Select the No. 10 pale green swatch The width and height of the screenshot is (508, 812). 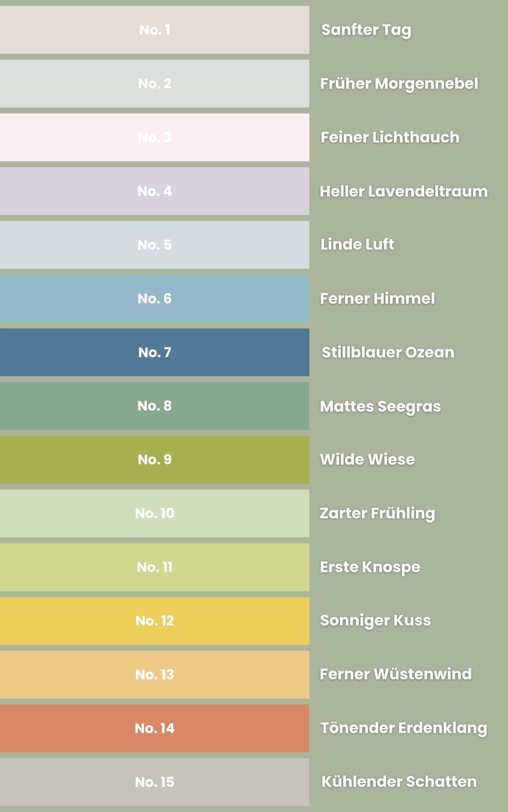coord(154,513)
